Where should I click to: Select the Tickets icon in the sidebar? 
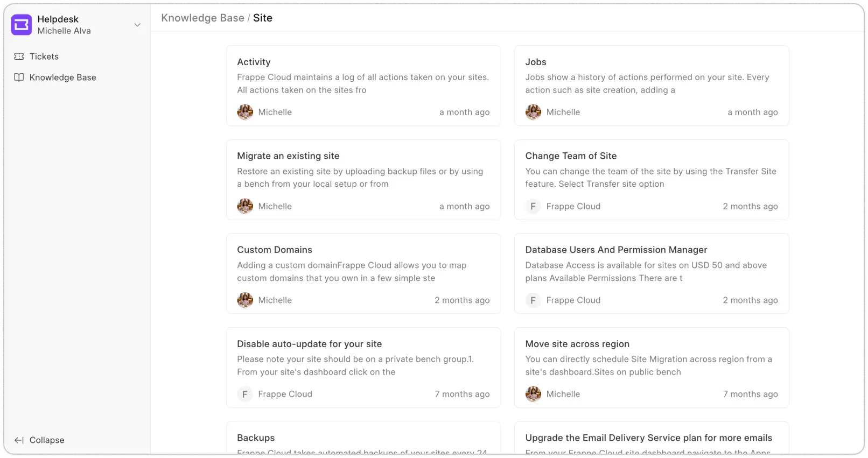coord(19,57)
